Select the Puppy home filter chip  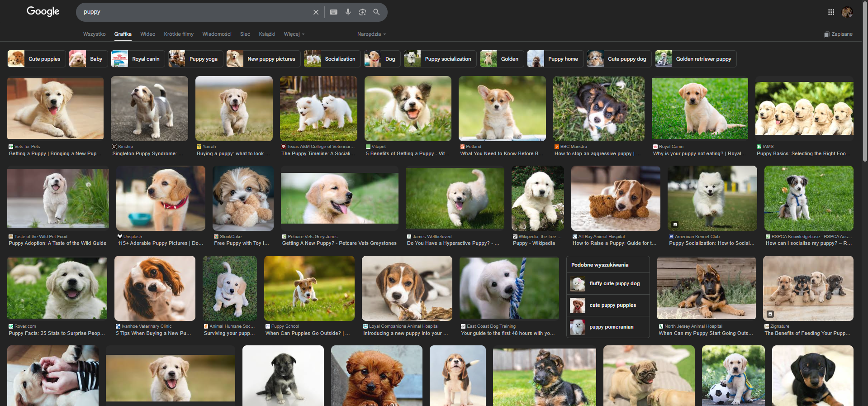(555, 59)
